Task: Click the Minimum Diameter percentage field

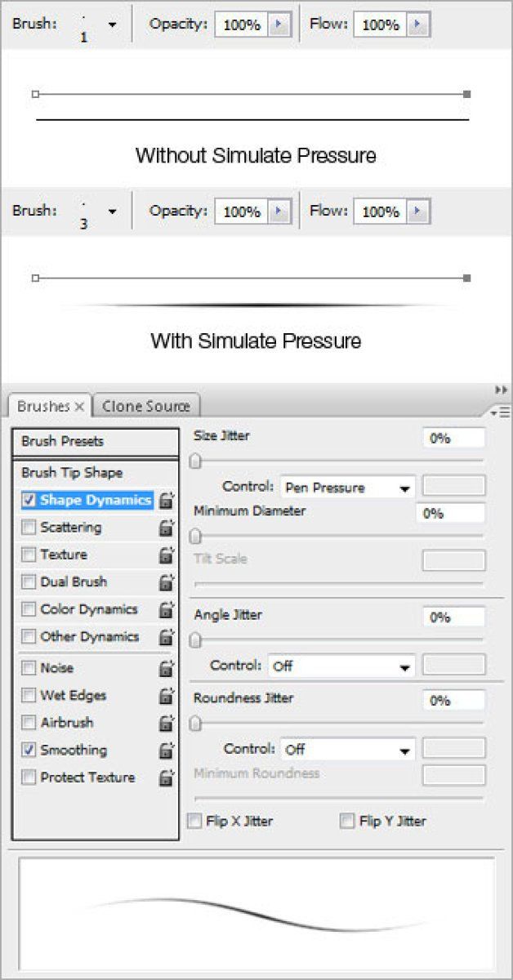Action: pos(450,514)
